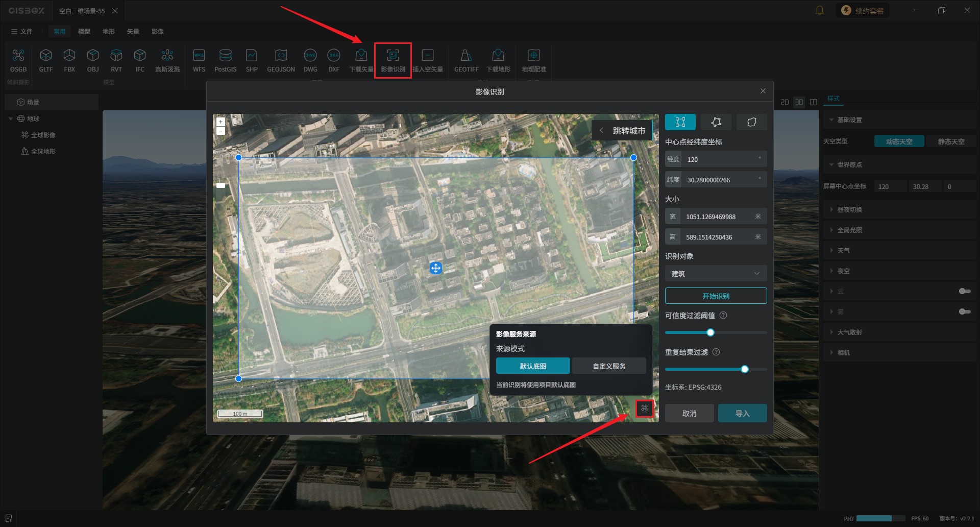Screen dimensions: 980x527
Task: Open the 文件 menu
Action: [21, 32]
